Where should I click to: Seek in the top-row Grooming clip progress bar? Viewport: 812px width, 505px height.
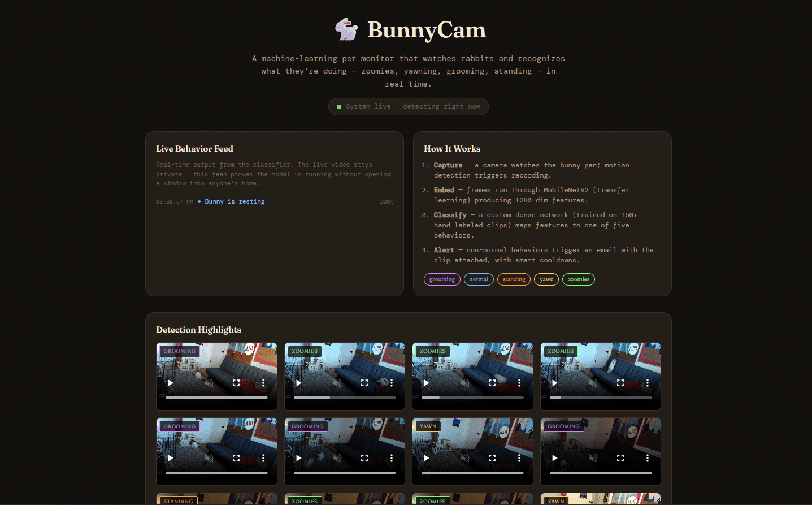tap(216, 398)
